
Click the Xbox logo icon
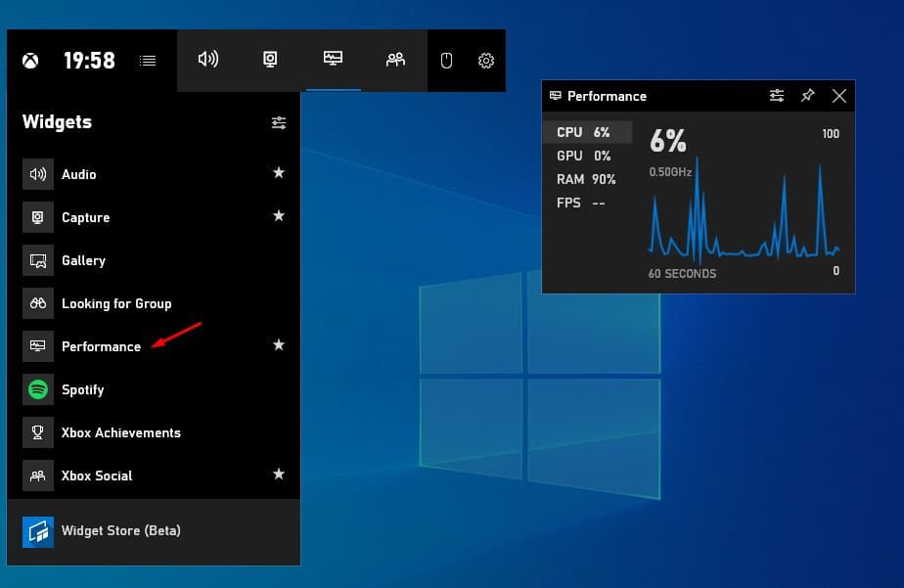30,61
